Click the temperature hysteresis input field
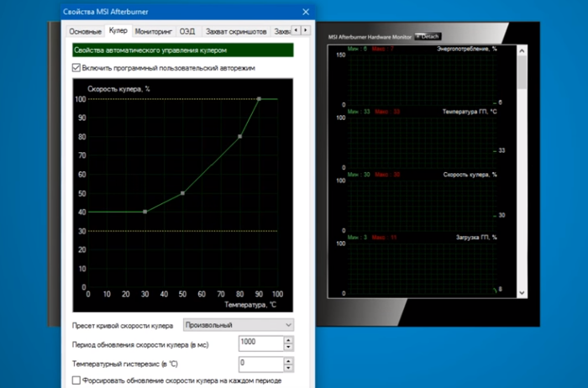This screenshot has height=388, width=588. point(261,364)
